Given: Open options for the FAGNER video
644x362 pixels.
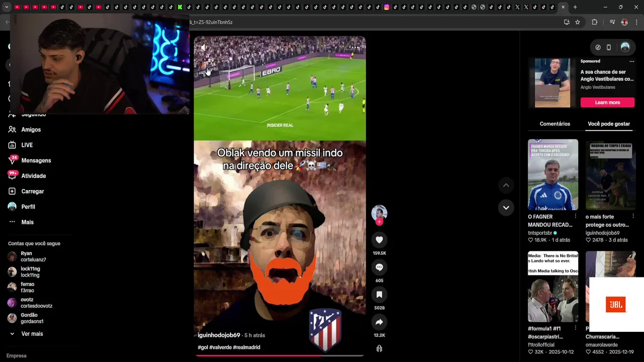Looking at the screenshot, I should coord(576,216).
